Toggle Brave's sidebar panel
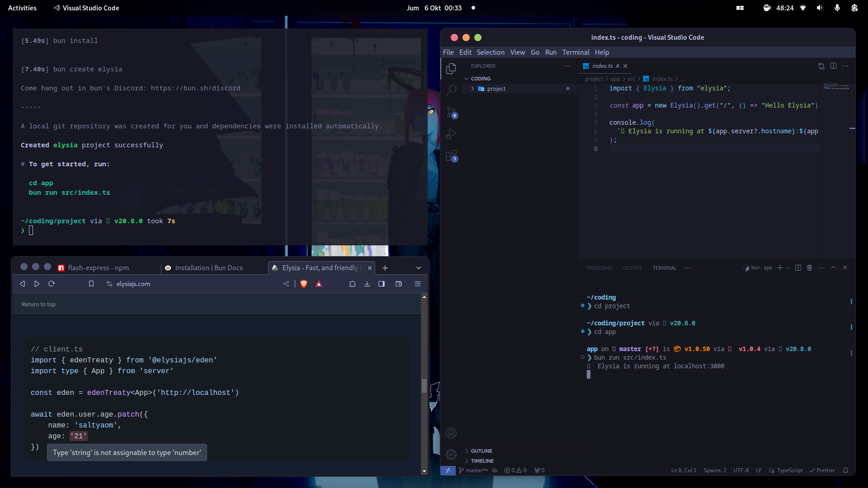Viewport: 868px width, 488px height. (x=382, y=284)
